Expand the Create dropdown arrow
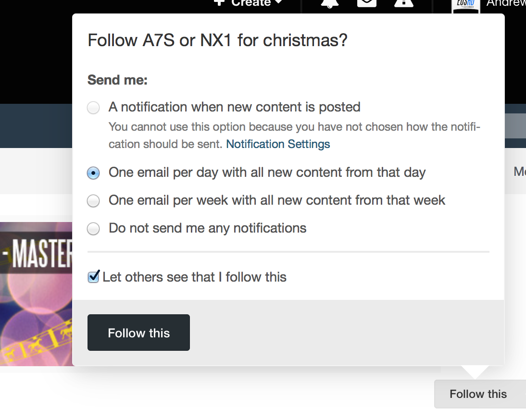Screen dimensions: 526x420 click(278, 3)
